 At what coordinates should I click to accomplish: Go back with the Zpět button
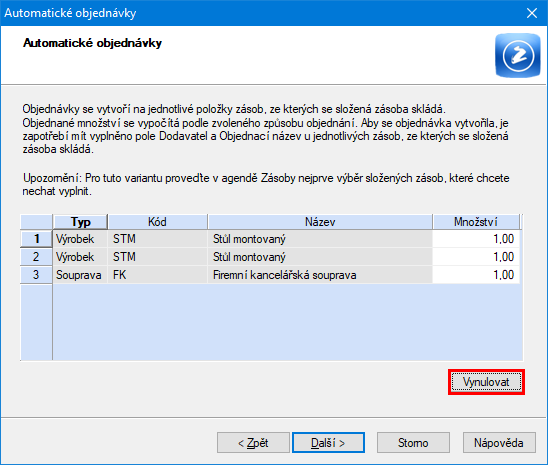click(x=253, y=443)
